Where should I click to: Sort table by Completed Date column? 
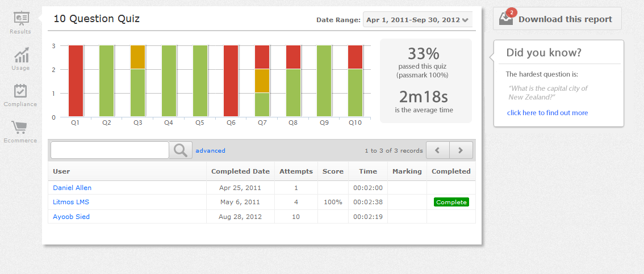click(x=240, y=171)
